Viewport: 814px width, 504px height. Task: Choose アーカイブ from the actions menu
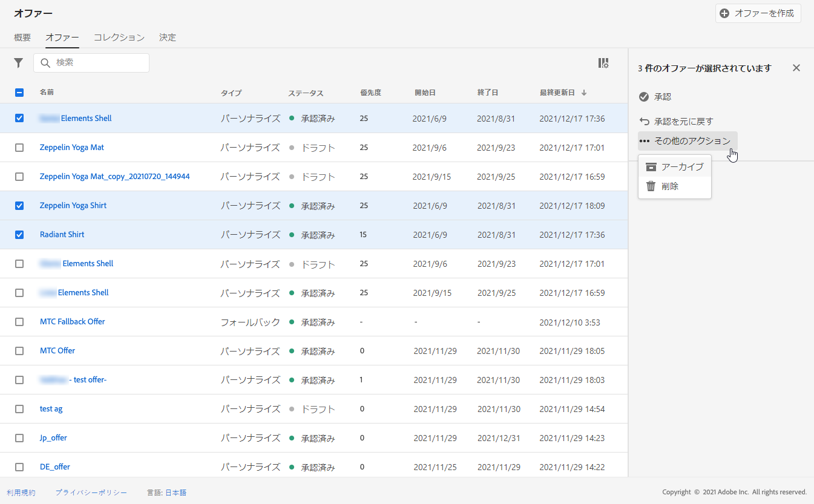coord(675,167)
